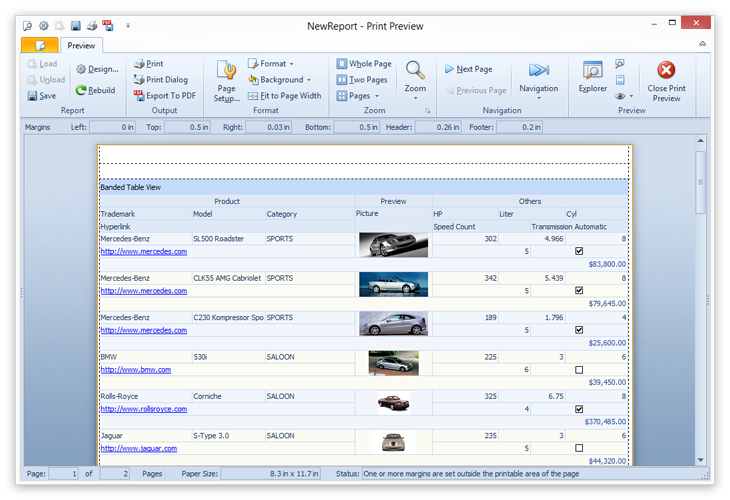Click the Print icon in Output group
The width and height of the screenshot is (730, 500).
(139, 64)
